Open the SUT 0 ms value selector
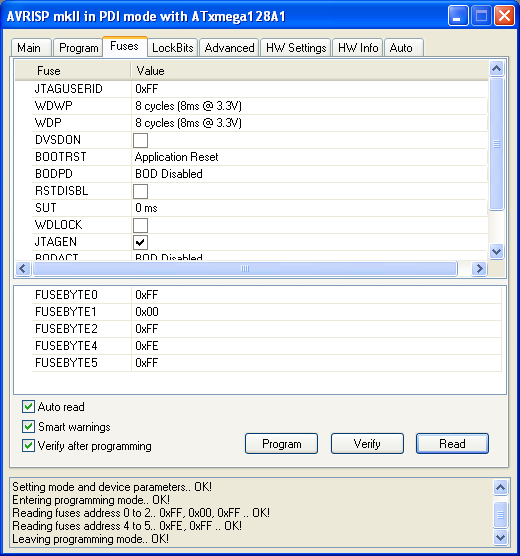Viewport: 520px width, 556px height. coord(309,208)
